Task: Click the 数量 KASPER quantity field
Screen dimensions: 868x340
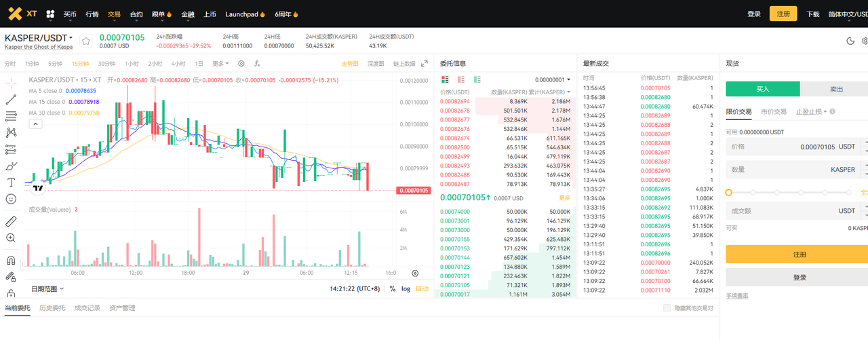Action: pos(793,170)
